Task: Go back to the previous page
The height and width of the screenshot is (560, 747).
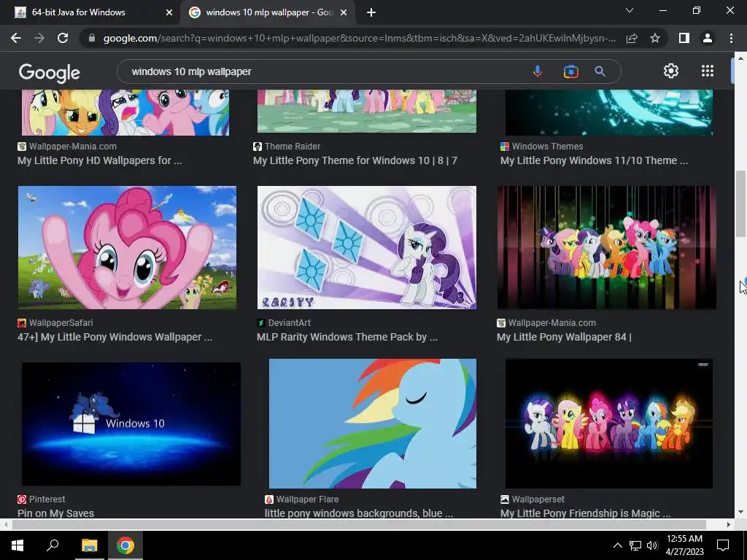Action: pyautogui.click(x=16, y=38)
